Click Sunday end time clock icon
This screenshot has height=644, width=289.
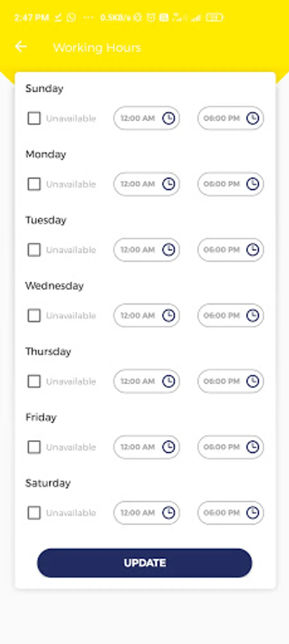pyautogui.click(x=253, y=118)
